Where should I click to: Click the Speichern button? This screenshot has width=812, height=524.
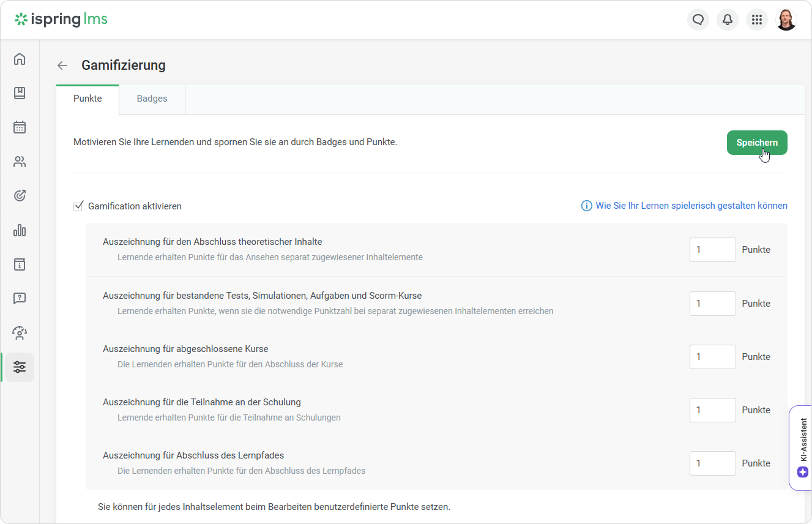pos(757,142)
